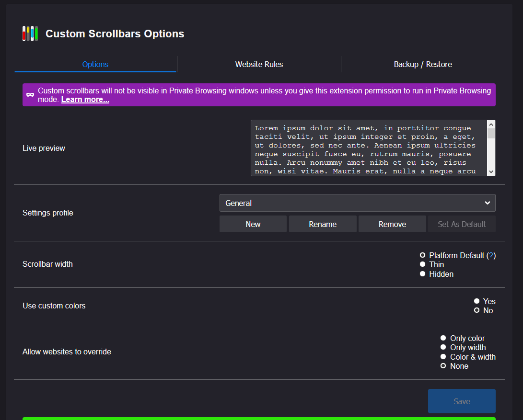Viewport: 523px width, 420px height.
Task: Open the Settings profile dropdown
Action: click(x=357, y=203)
